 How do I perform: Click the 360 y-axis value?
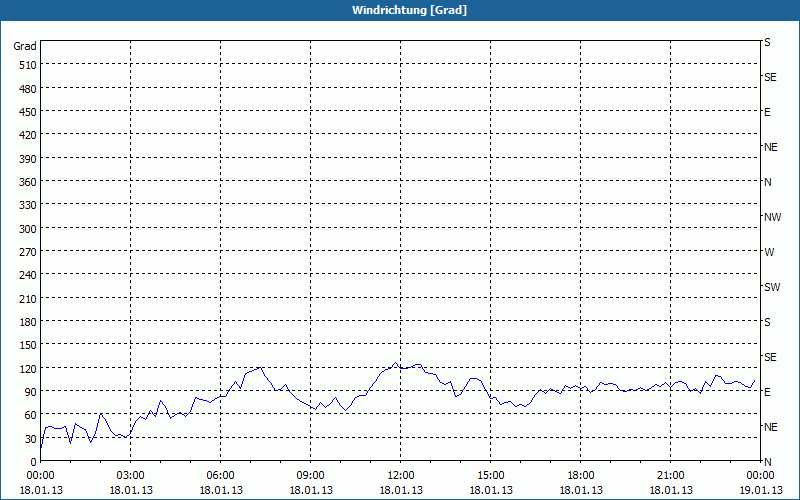28,182
